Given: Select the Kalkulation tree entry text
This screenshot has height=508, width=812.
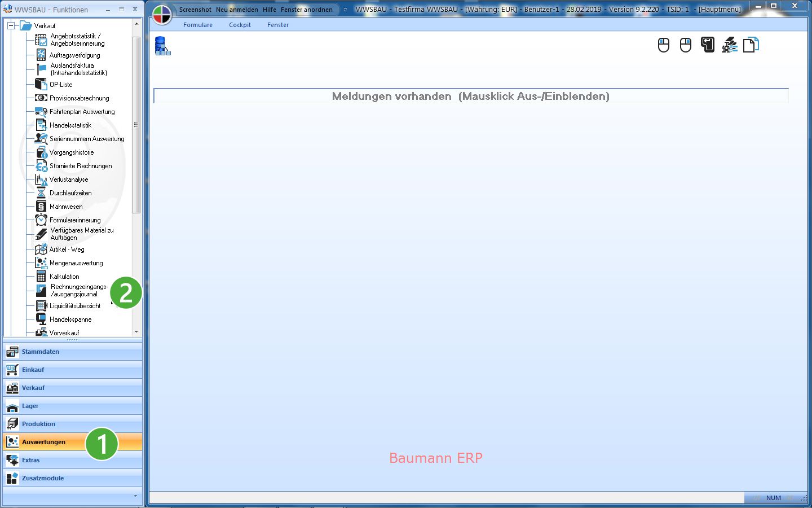Looking at the screenshot, I should [64, 277].
